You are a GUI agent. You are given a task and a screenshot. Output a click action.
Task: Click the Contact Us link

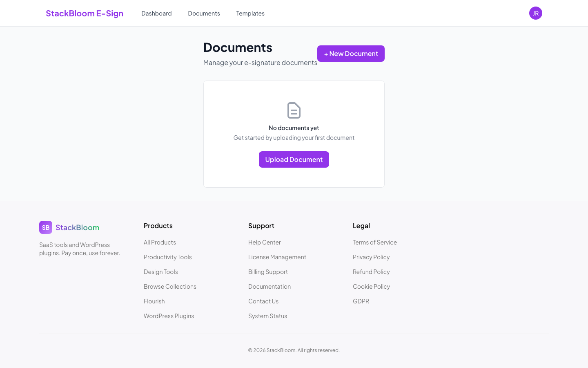[x=263, y=301]
